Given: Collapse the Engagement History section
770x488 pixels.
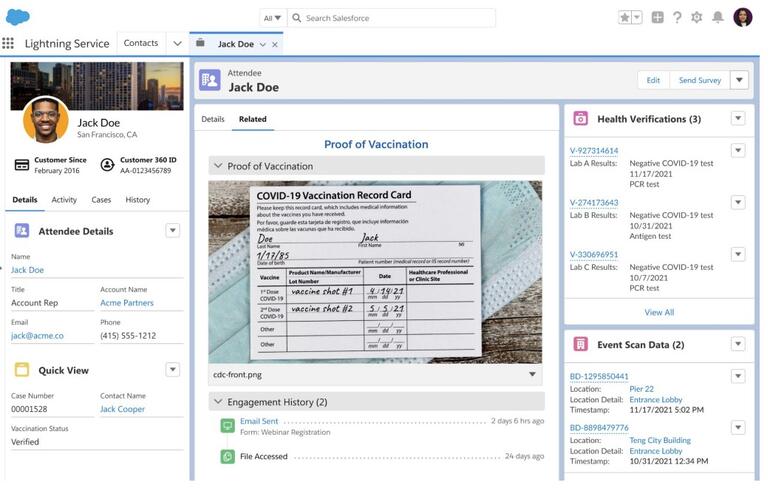Looking at the screenshot, I should pyautogui.click(x=219, y=402).
